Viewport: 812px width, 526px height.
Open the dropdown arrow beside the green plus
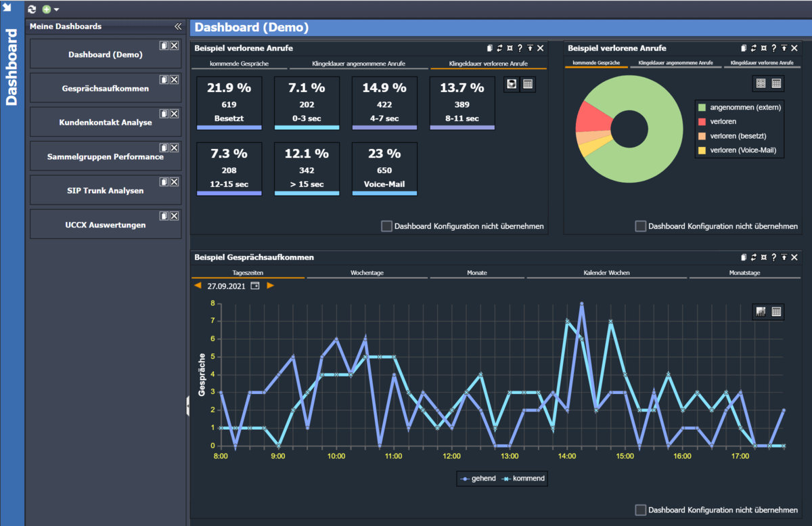click(56, 10)
